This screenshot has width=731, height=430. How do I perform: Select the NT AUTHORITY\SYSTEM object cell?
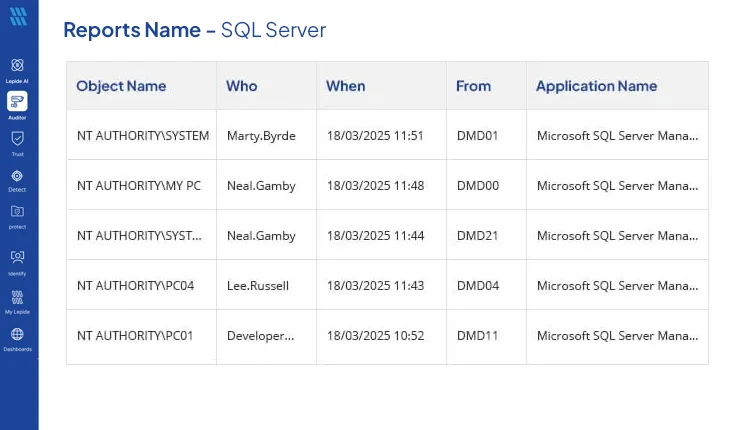click(x=143, y=136)
